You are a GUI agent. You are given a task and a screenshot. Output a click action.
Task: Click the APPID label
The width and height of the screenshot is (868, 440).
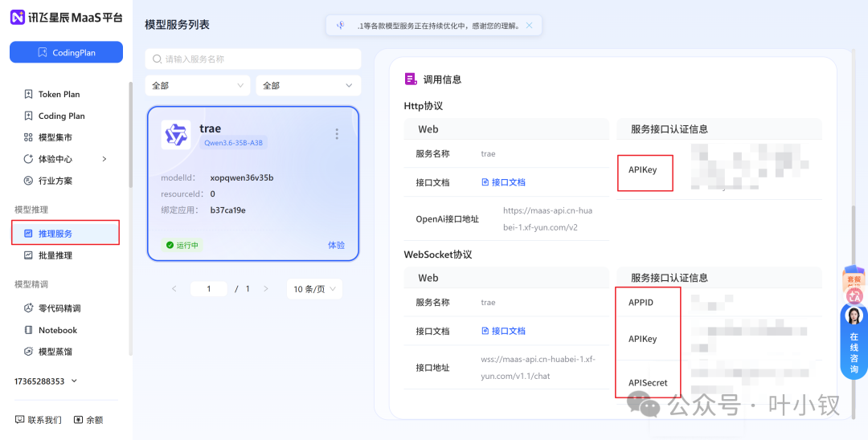[641, 303]
